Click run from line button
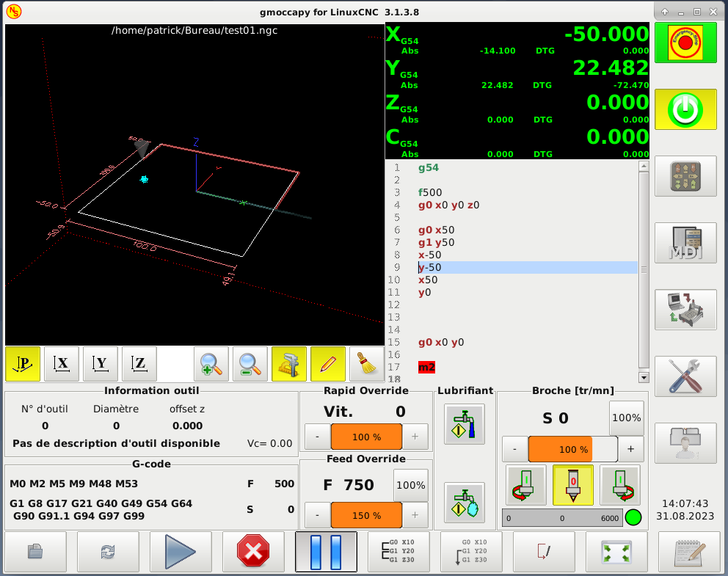 tap(471, 552)
